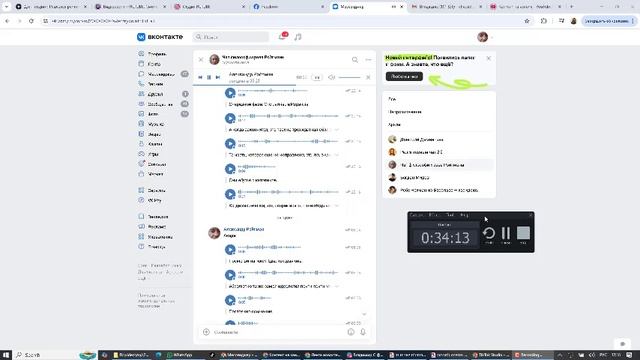
Task: Open the highlighted chat in the right panel list
Action: 439,165
